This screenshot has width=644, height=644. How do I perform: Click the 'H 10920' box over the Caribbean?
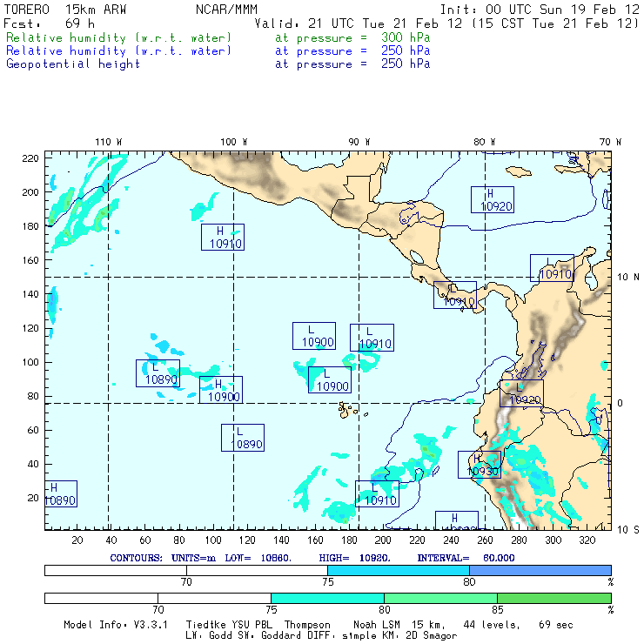tap(493, 199)
